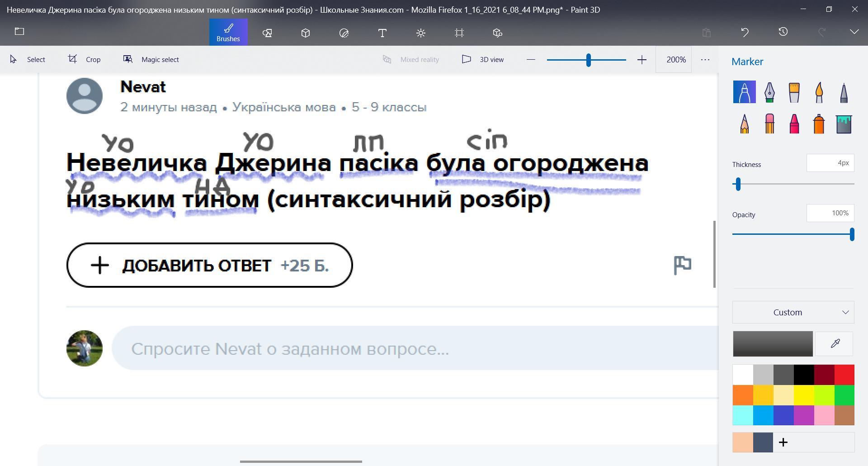Activate the eyedropper color picker
Image resolution: width=868 pixels, height=466 pixels.
[835, 343]
